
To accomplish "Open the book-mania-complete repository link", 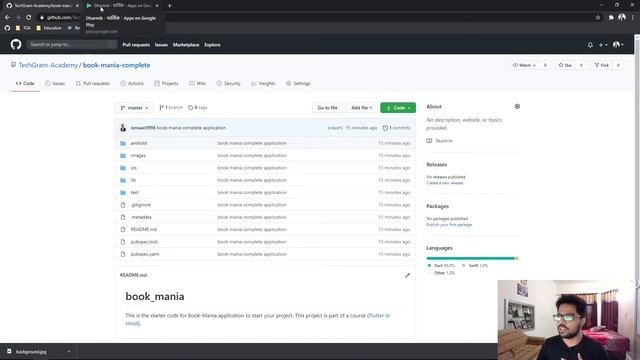I will 116,65.
